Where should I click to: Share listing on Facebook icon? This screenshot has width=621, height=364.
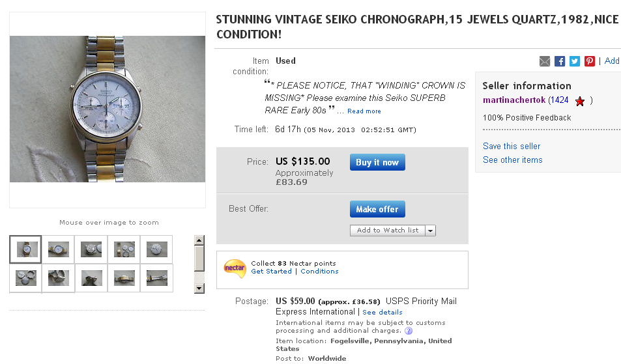pyautogui.click(x=560, y=61)
